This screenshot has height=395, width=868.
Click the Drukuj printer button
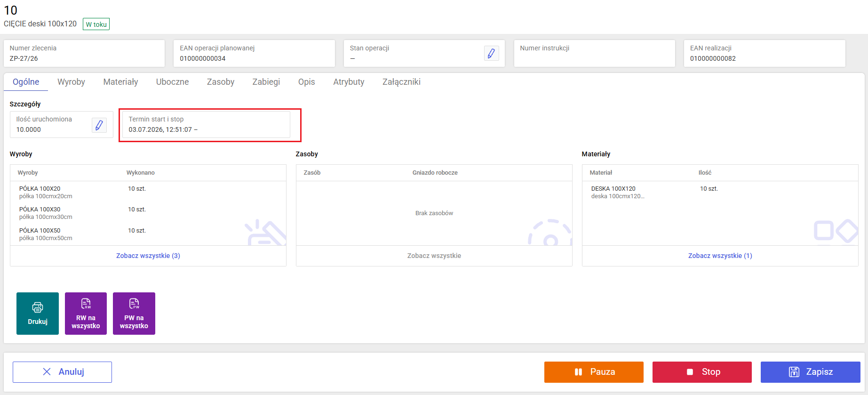(x=38, y=314)
